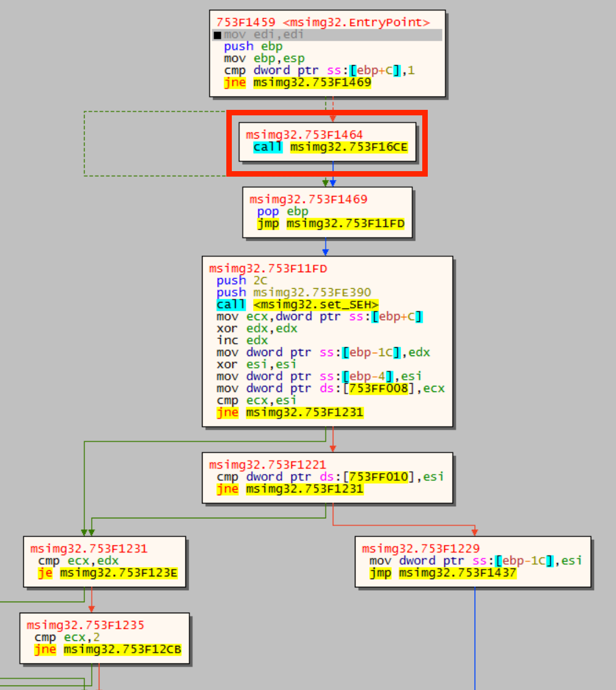Select the push msimg32.753FE390 line
Screen dimensions: 616x690
pos(294,293)
